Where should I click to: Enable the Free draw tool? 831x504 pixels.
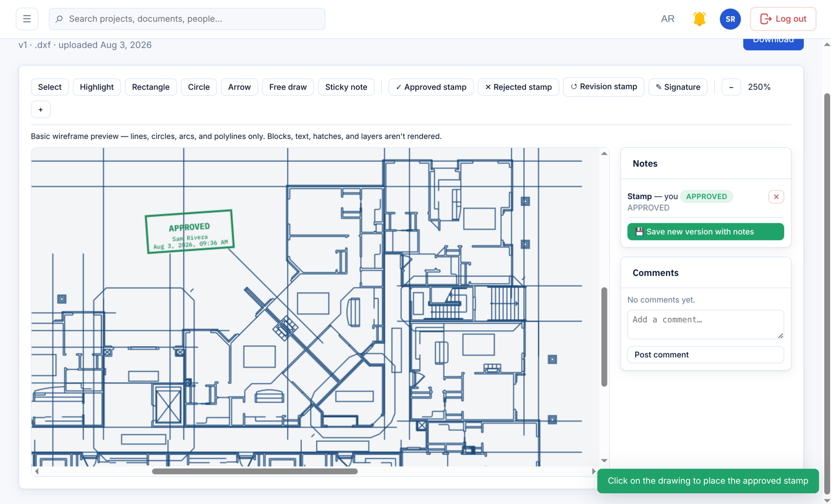(x=288, y=87)
